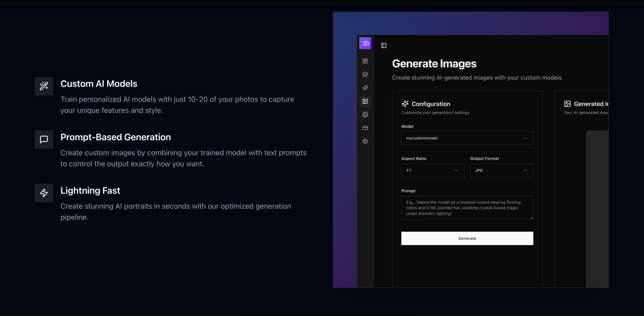The height and width of the screenshot is (316, 644).
Task: Click the lightning bolt icon beside Lightning Fast
Action: tap(44, 193)
